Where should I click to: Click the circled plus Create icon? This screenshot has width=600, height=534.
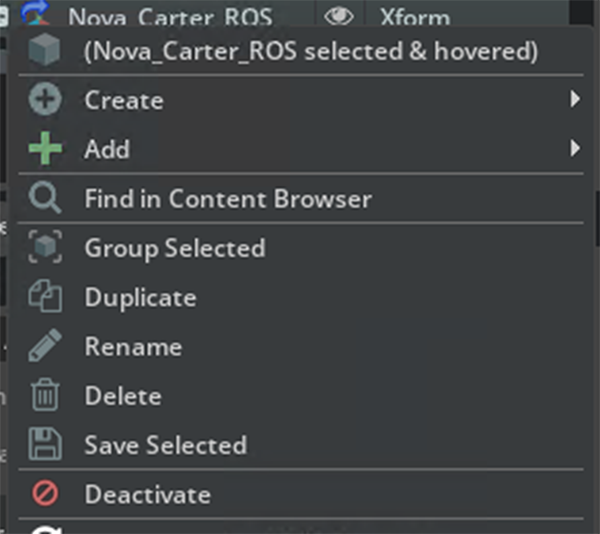tap(45, 101)
